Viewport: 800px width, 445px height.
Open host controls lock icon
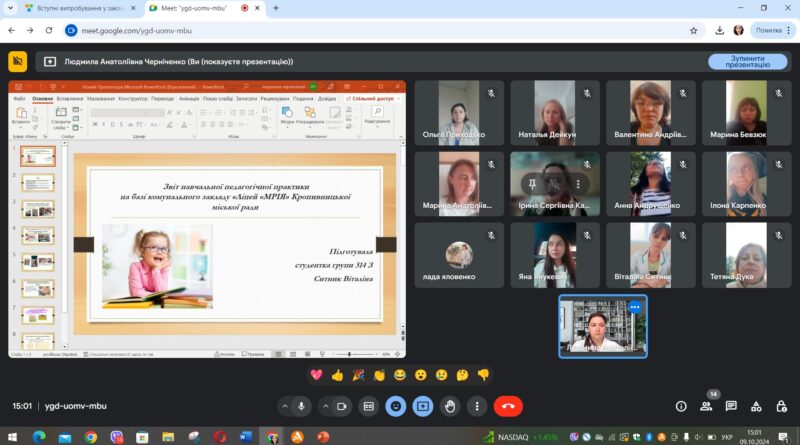point(781,406)
